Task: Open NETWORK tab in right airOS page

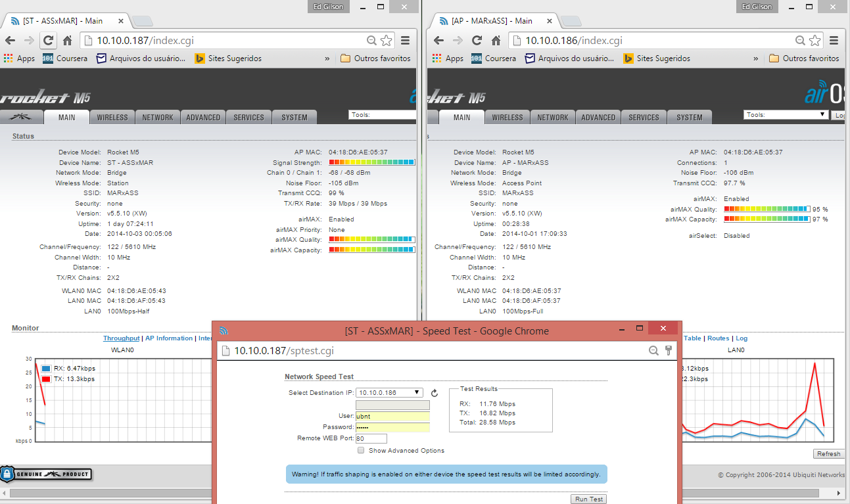Action: (x=553, y=118)
